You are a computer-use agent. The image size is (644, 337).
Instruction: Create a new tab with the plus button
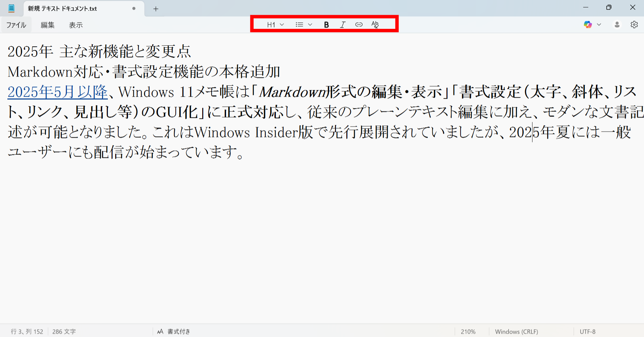[x=155, y=9]
